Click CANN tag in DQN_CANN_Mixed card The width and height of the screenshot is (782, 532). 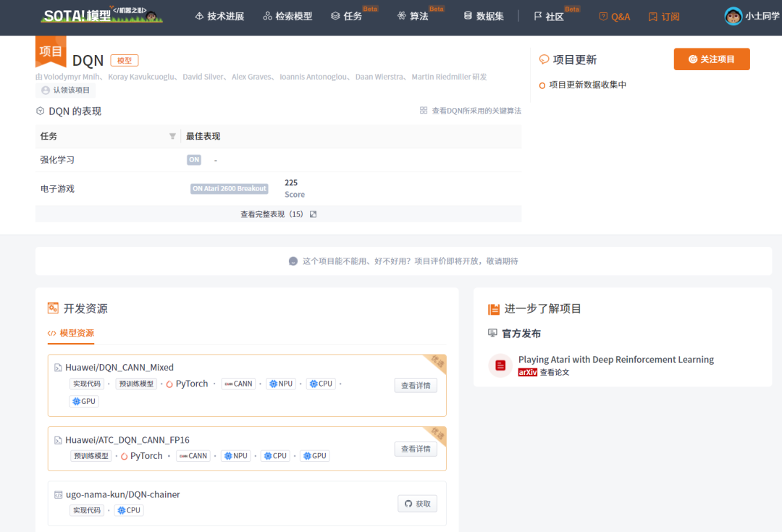click(238, 384)
